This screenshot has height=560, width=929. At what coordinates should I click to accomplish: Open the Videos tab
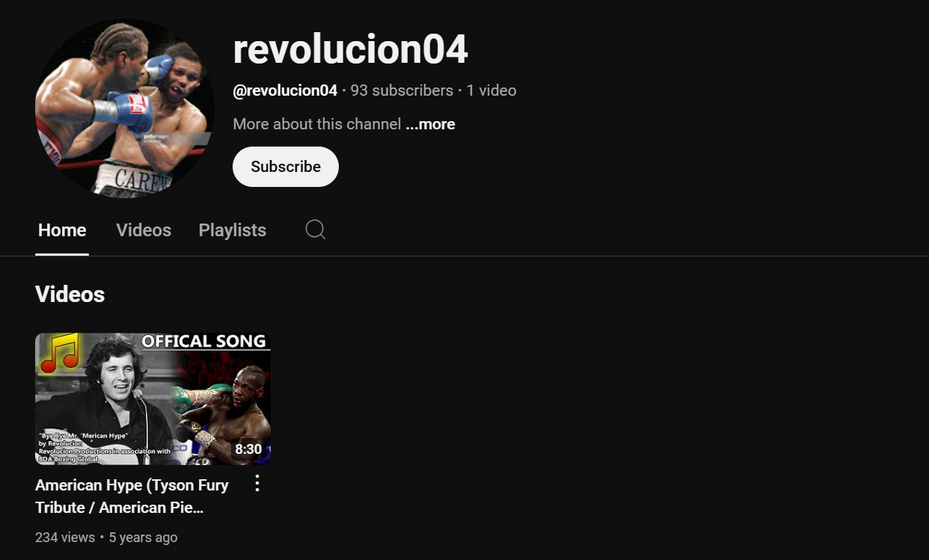[144, 230]
